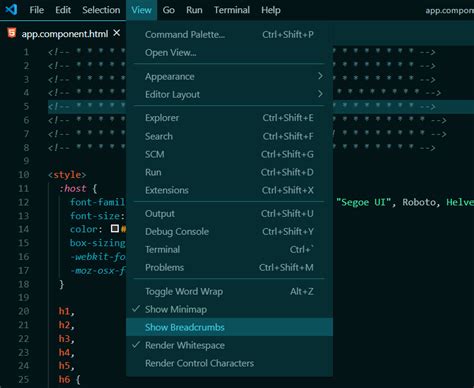The width and height of the screenshot is (474, 388).
Task: Open the File menu
Action: pos(36,10)
